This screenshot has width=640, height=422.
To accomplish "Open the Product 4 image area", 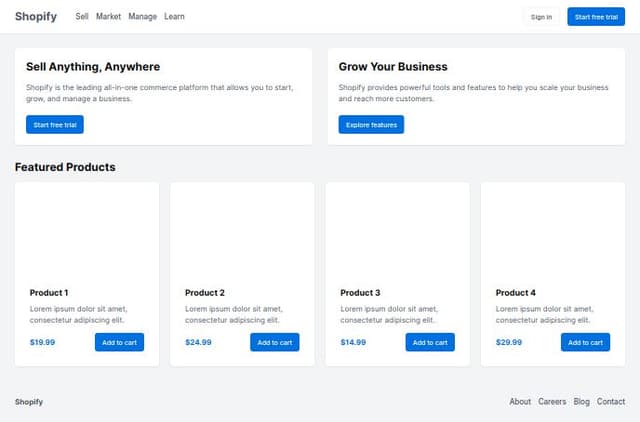I will pyautogui.click(x=553, y=230).
